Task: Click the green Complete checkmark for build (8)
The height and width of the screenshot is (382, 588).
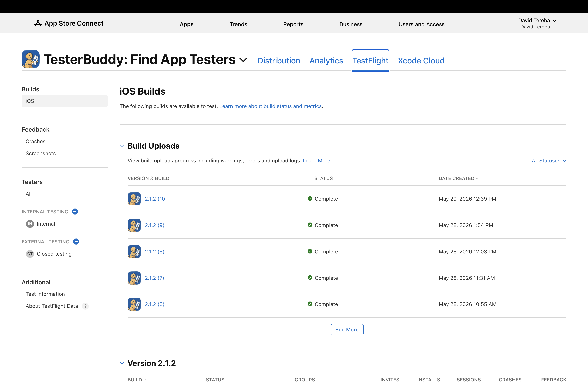Action: coord(310,251)
